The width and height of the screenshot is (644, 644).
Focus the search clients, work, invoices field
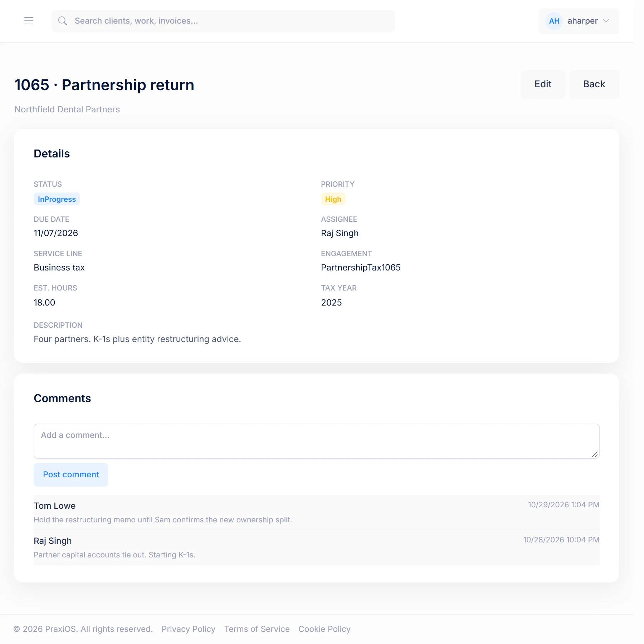[x=223, y=21]
